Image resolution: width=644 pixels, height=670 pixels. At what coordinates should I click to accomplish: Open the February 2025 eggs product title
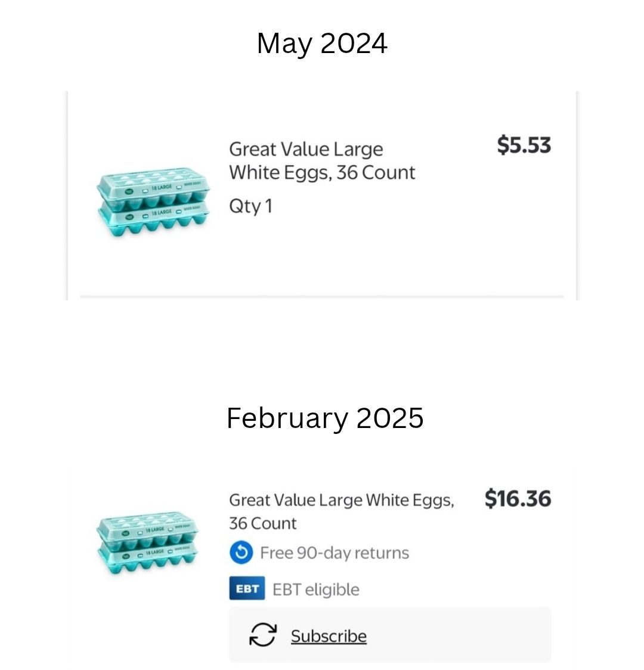[342, 511]
